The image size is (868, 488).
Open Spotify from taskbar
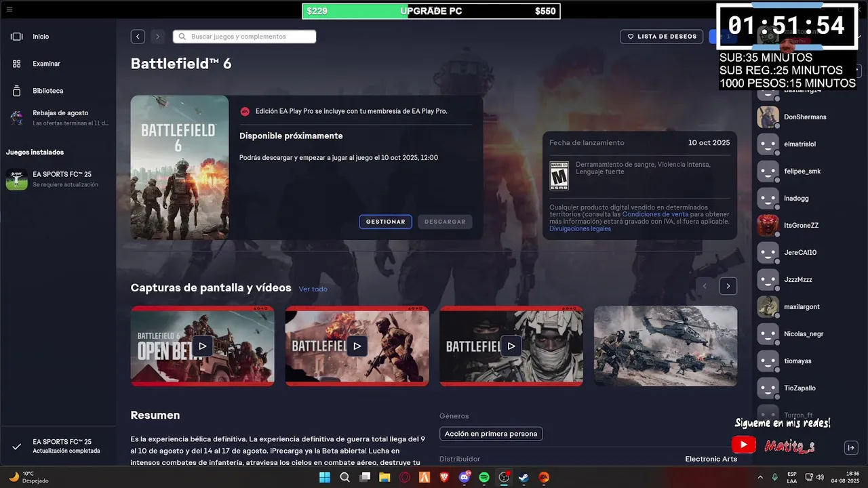point(484,477)
